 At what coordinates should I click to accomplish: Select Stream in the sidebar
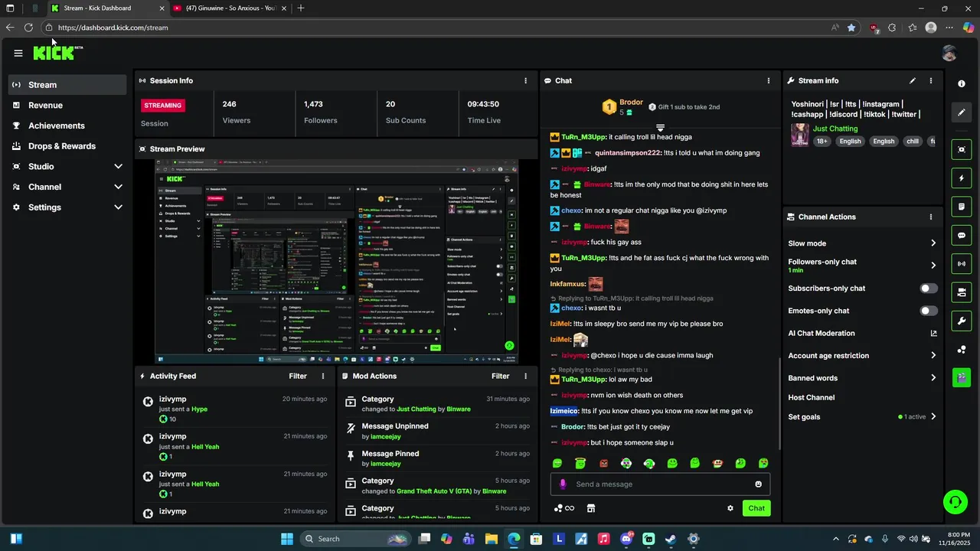(x=67, y=85)
